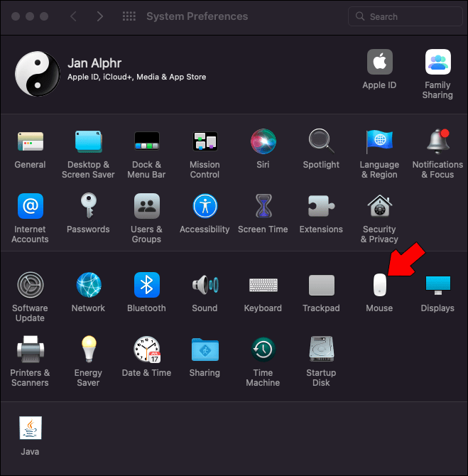Viewport: 468px width, 476px height.
Task: Open Date & Time settings
Action: point(146,350)
